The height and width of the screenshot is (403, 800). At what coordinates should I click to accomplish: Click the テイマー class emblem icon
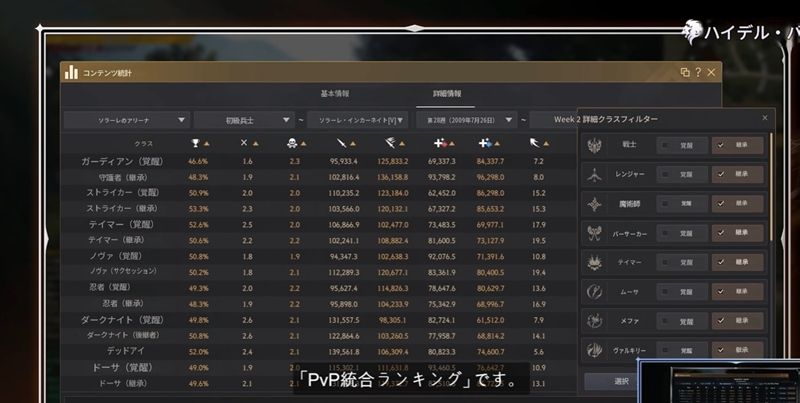click(x=594, y=263)
